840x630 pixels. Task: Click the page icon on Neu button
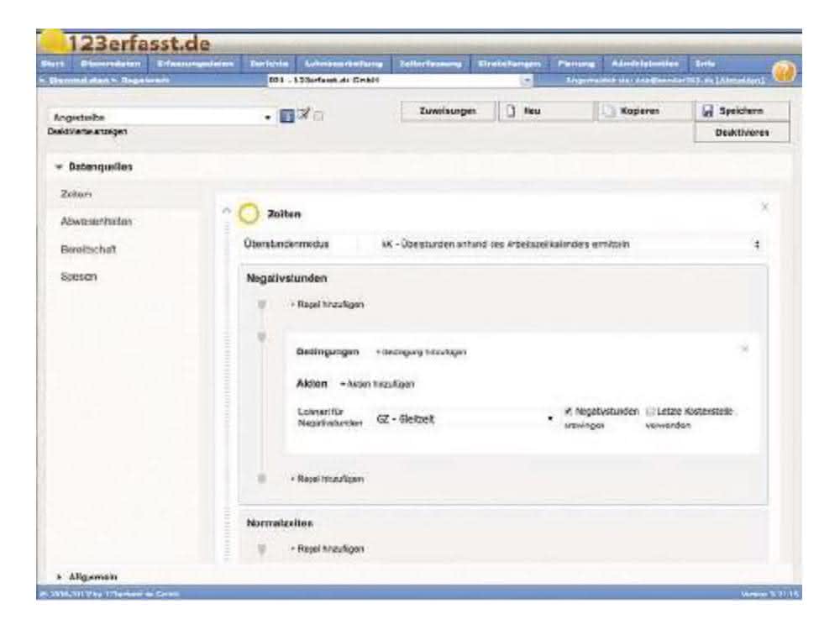(511, 111)
